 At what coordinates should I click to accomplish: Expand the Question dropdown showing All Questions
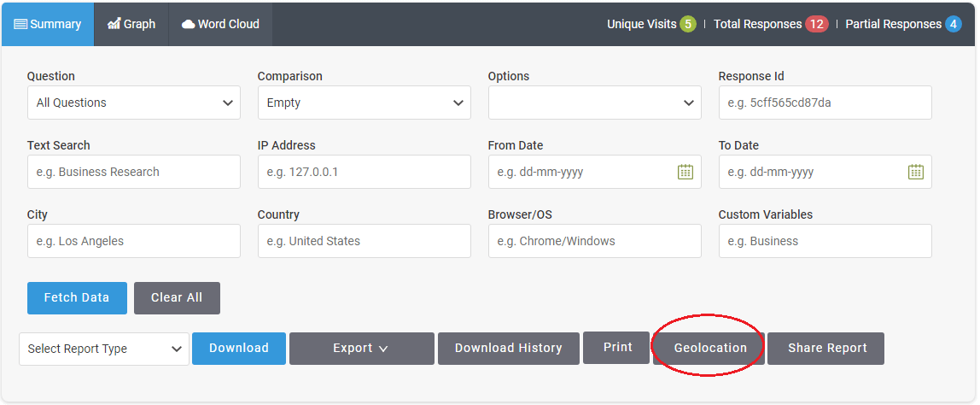click(134, 103)
